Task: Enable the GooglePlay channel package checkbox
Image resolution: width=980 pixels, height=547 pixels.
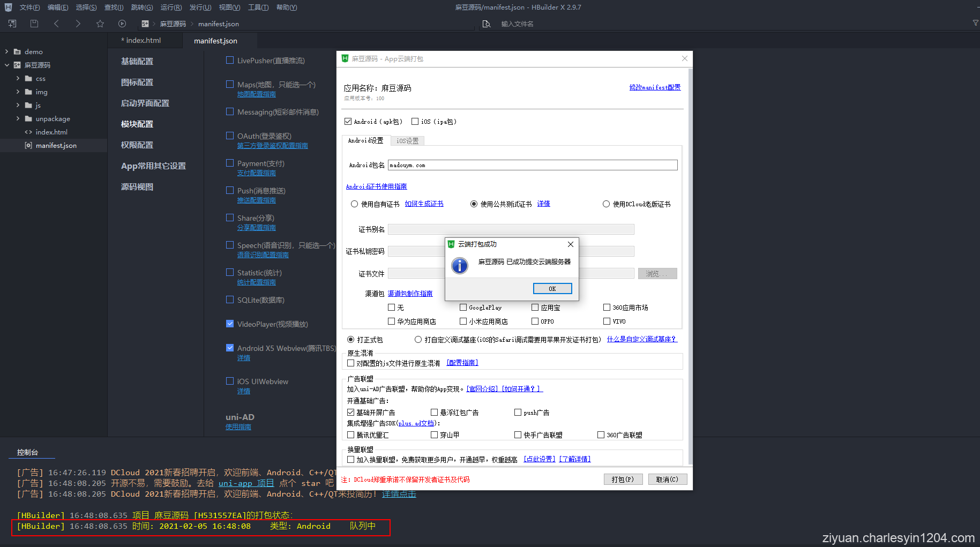Action: (462, 307)
